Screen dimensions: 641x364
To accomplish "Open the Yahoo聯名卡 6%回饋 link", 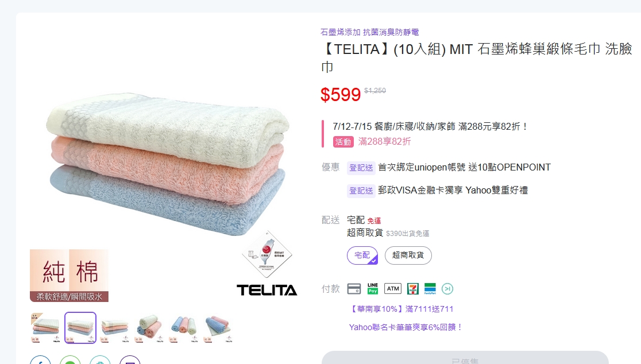I will [406, 327].
